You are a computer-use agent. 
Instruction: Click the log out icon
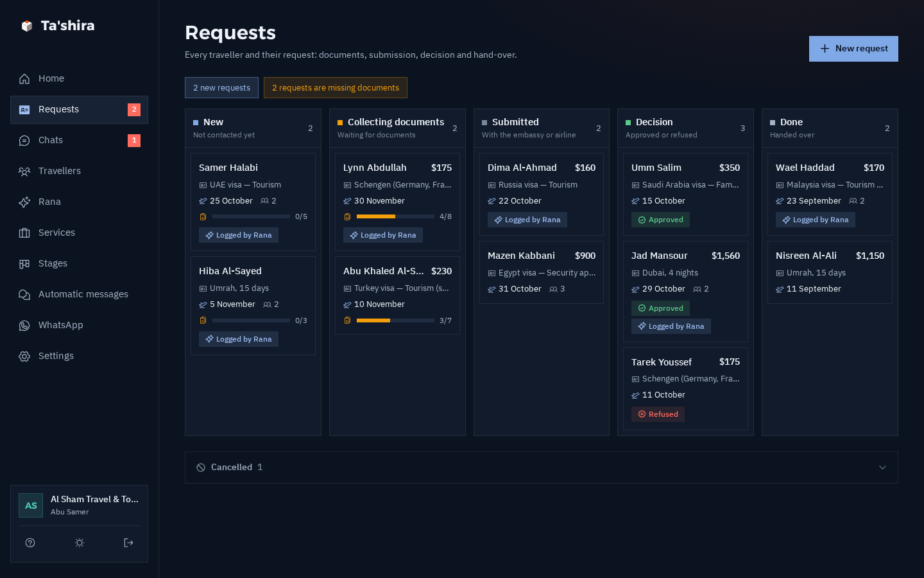(128, 543)
